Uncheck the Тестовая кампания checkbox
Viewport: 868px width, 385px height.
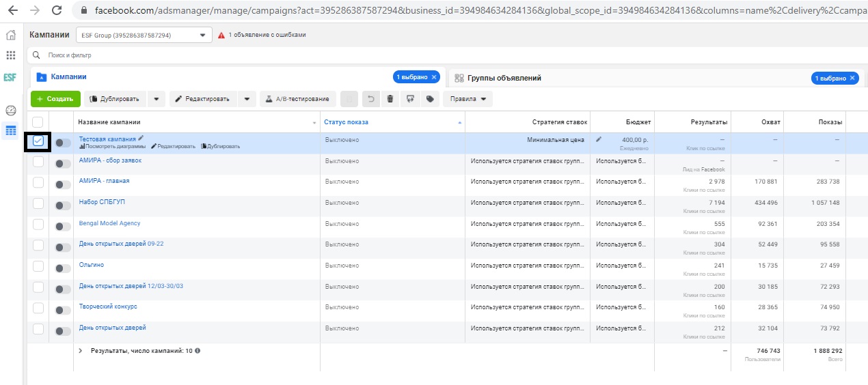[x=38, y=141]
